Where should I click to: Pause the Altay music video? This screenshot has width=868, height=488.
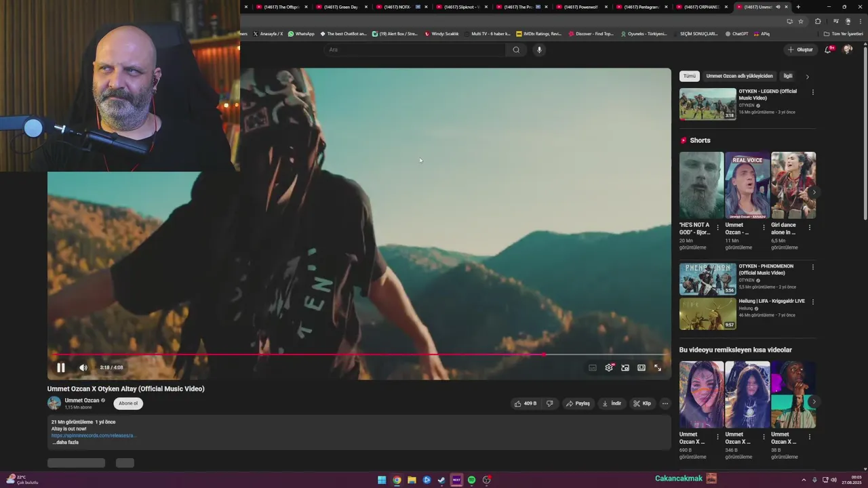(x=60, y=367)
